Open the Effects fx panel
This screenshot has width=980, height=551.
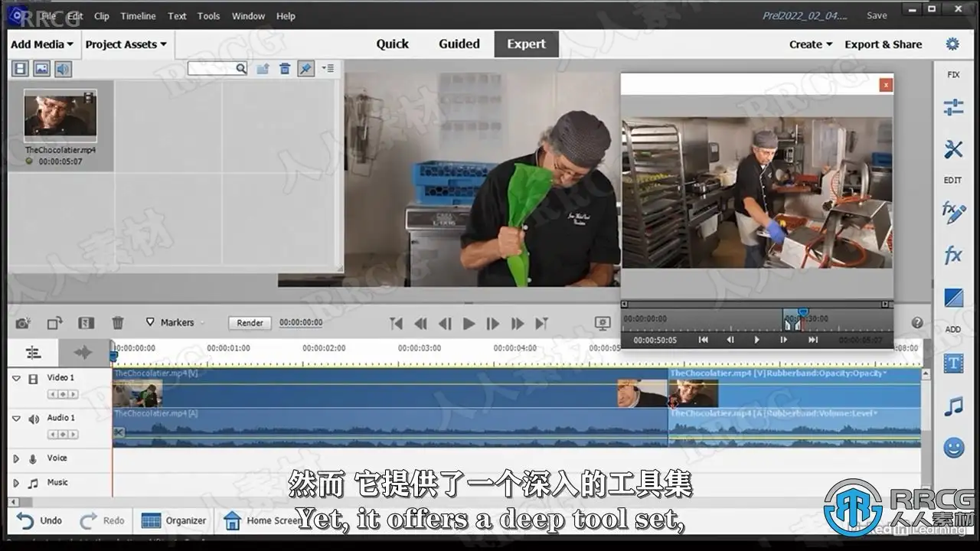click(953, 255)
